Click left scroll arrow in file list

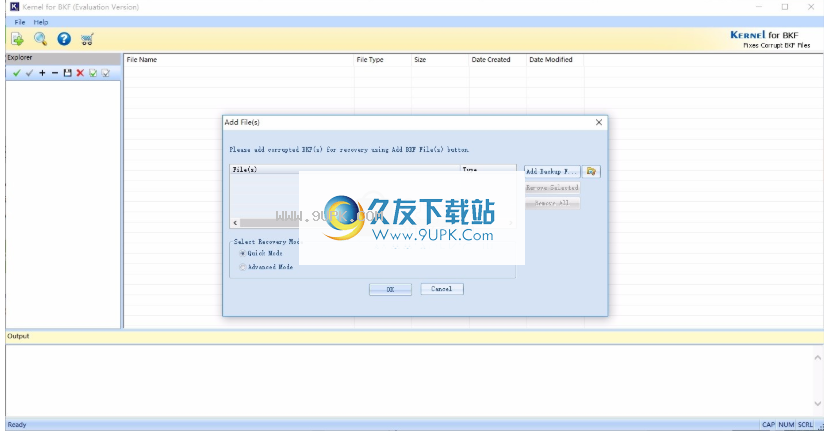click(x=235, y=223)
